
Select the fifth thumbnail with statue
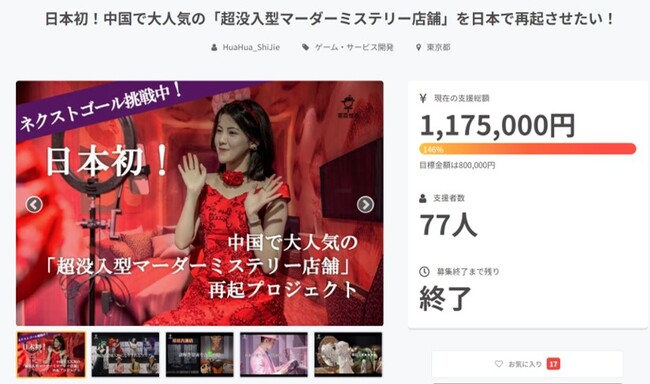point(348,355)
